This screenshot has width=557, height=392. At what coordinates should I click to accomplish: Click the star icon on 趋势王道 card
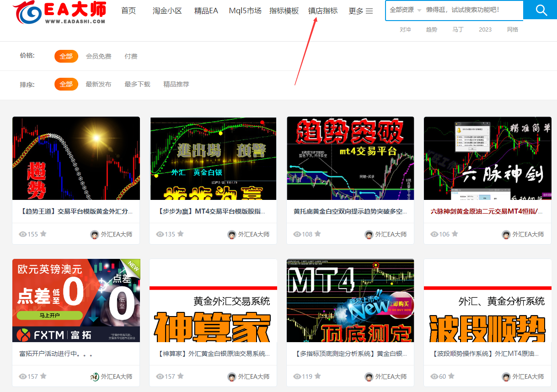[x=43, y=234]
